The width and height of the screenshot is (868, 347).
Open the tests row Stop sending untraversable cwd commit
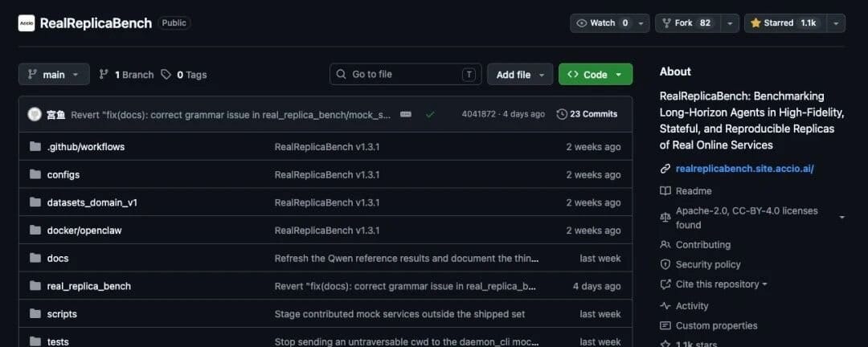tap(407, 341)
